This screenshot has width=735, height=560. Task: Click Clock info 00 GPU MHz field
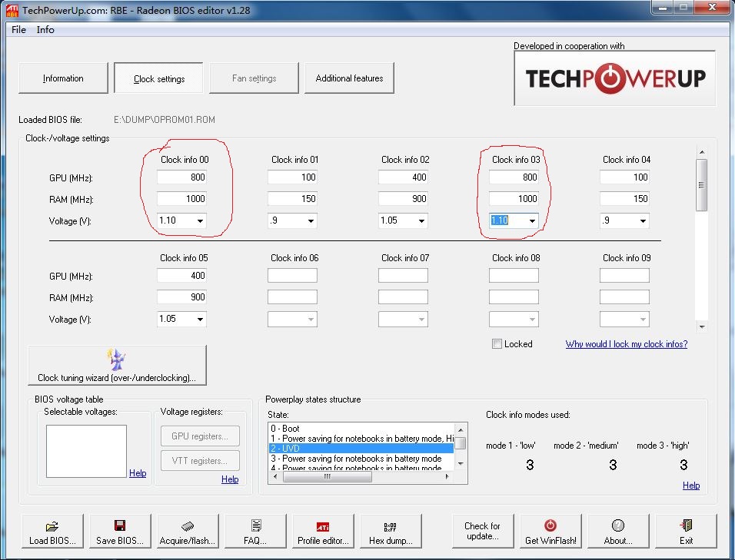[182, 177]
